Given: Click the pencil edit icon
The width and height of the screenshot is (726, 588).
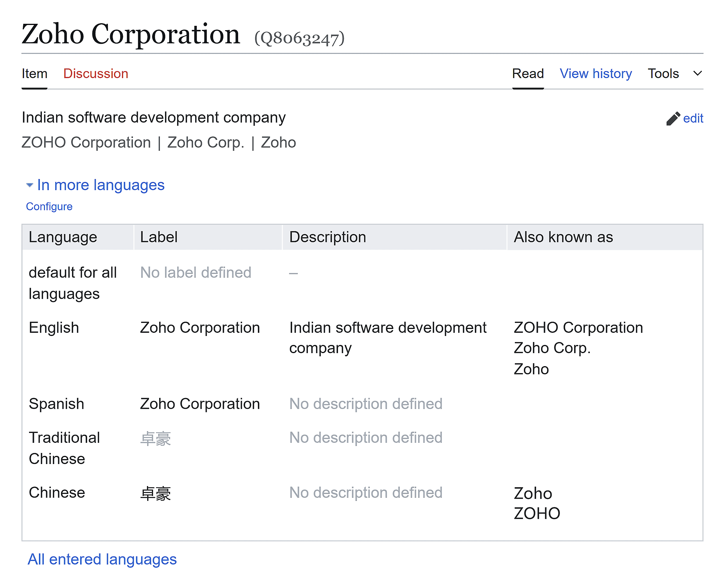Looking at the screenshot, I should click(673, 118).
